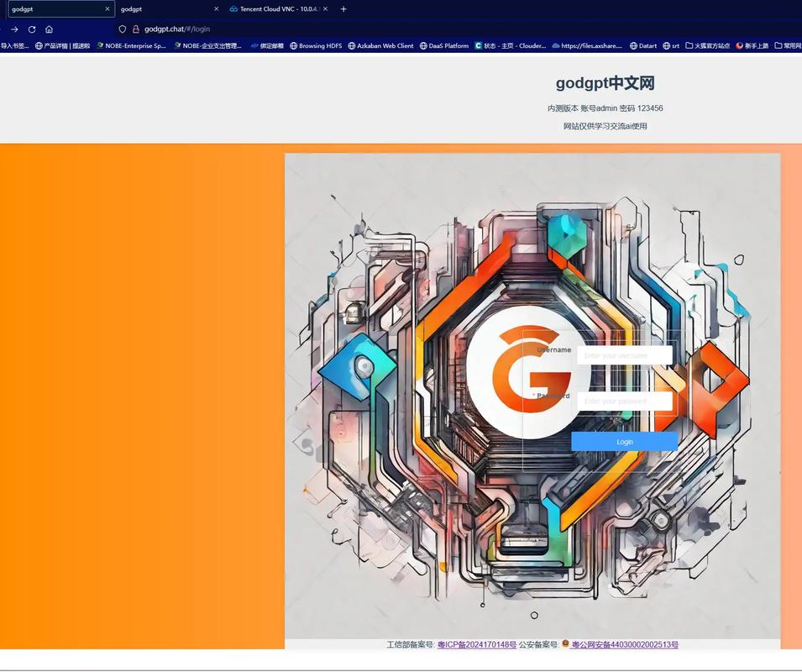
Task: Click the godgpt中文网 heading
Action: tap(605, 83)
